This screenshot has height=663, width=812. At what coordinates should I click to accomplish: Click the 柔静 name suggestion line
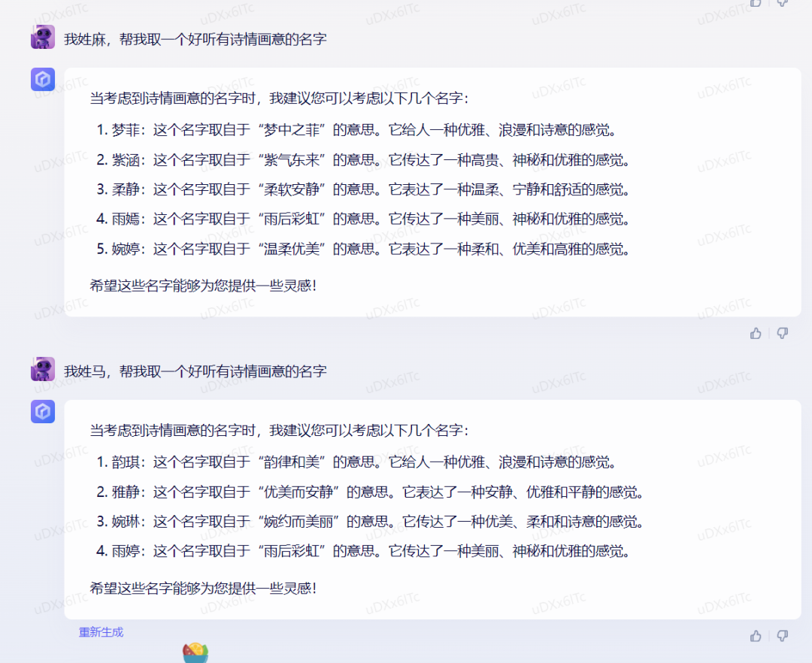click(x=364, y=189)
